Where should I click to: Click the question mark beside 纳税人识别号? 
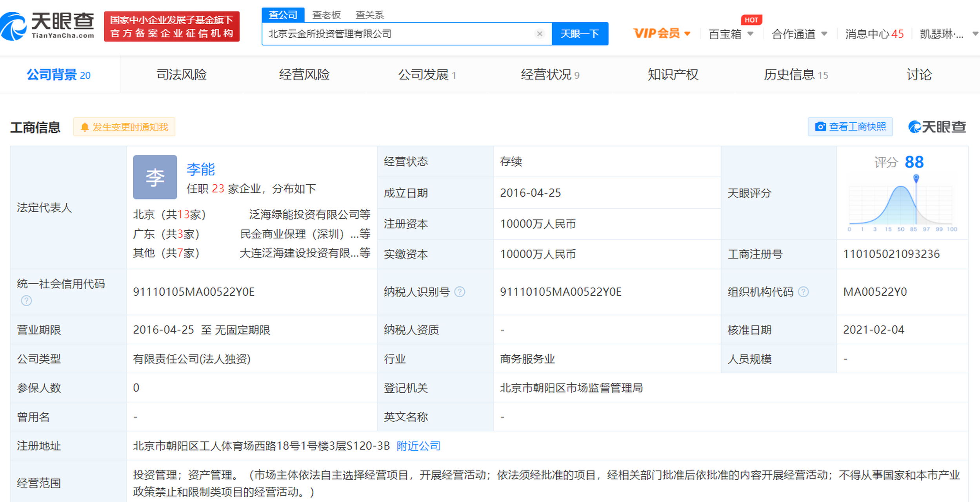point(459,292)
